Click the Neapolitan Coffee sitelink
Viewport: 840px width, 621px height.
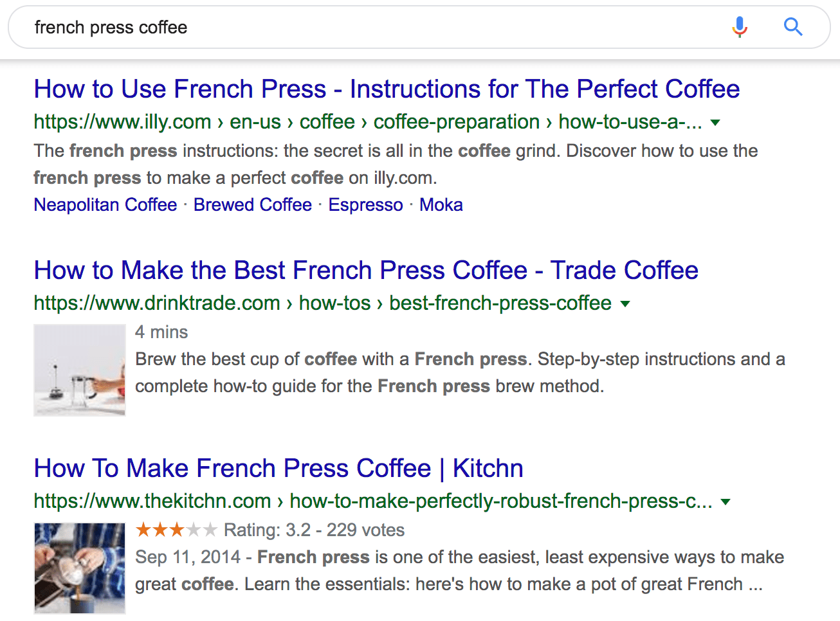click(x=105, y=204)
